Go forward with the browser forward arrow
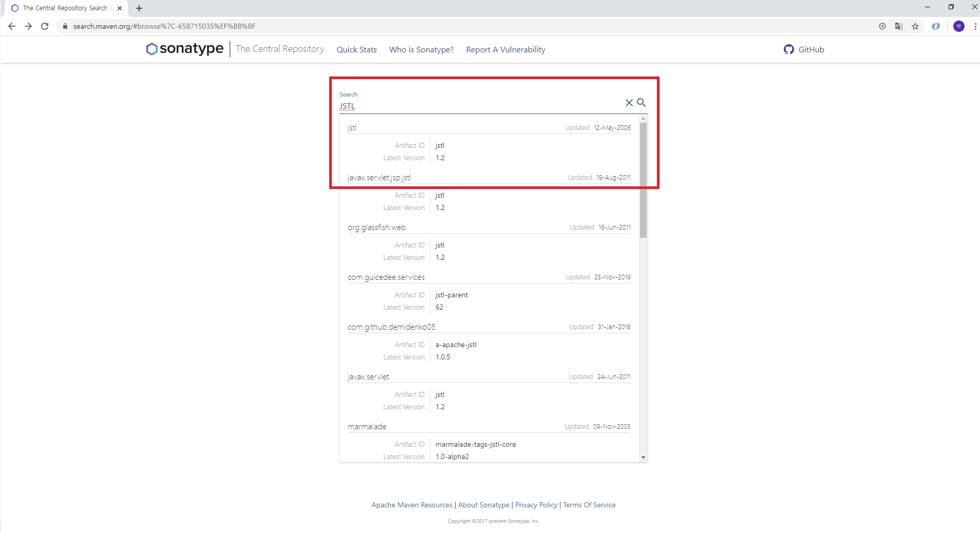This screenshot has width=980, height=533. pos(28,26)
